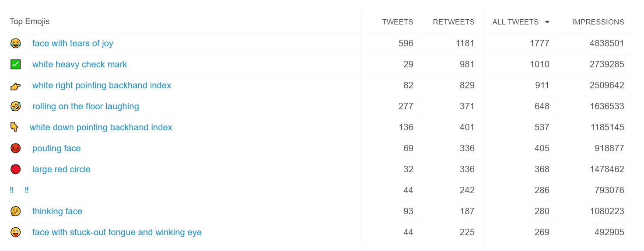Open the 'face with tears of joy' link
This screenshot has width=644, height=251.
73,43
